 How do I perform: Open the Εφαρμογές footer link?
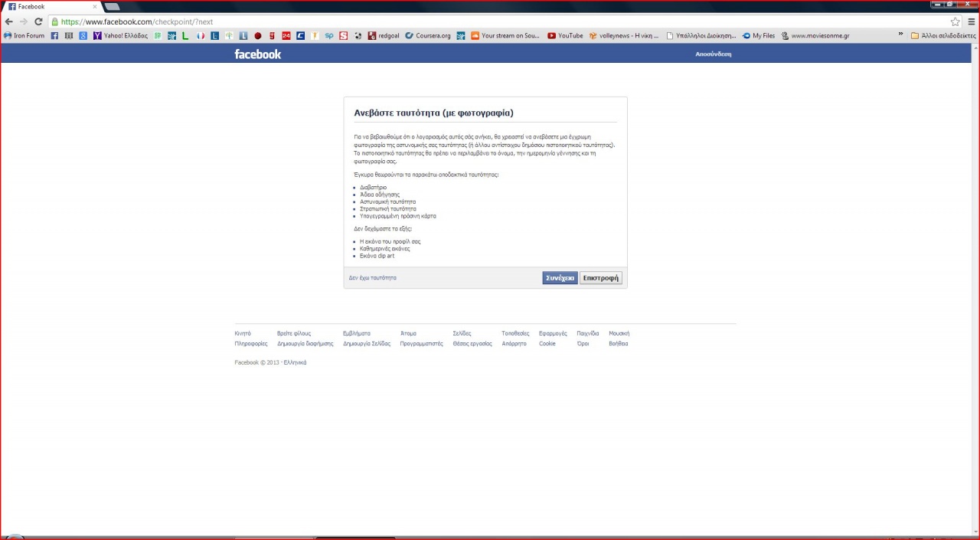click(553, 334)
